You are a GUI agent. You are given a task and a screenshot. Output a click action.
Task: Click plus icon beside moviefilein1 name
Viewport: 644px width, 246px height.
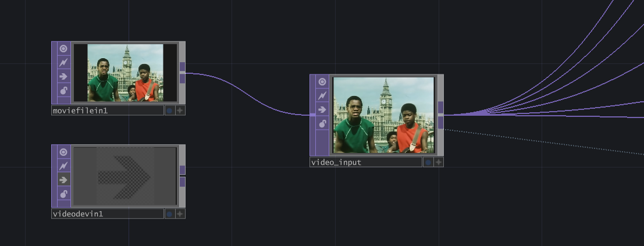180,110
